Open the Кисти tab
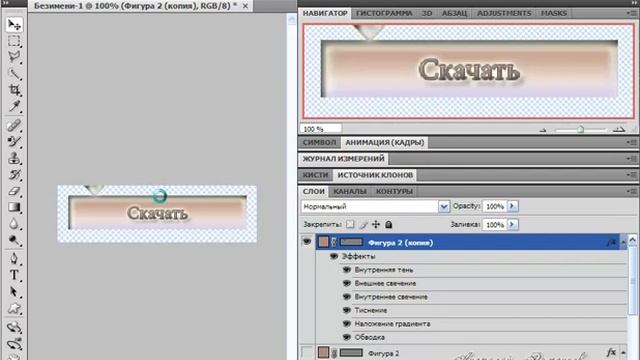Screen dimensions: 640x360 (x=315, y=175)
